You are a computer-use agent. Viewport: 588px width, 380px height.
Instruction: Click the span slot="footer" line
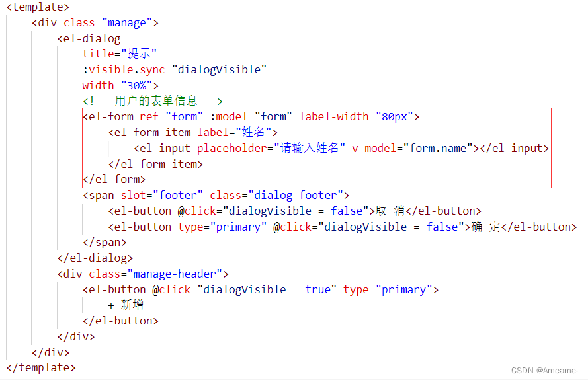[x=216, y=195]
